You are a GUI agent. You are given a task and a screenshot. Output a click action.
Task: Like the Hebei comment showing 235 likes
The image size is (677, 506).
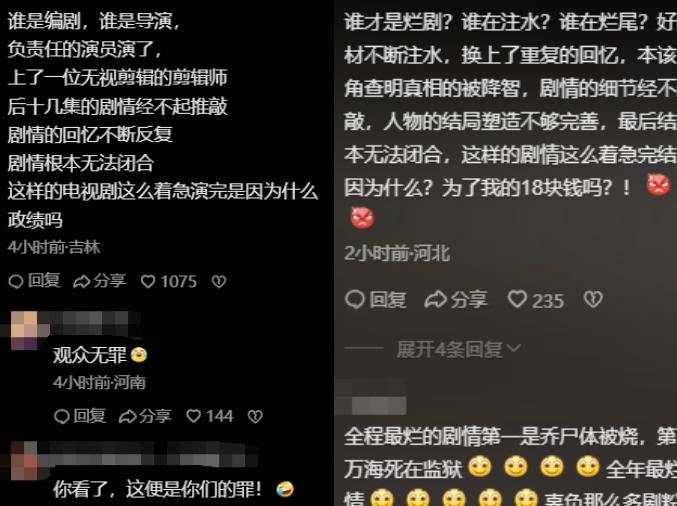(x=536, y=300)
